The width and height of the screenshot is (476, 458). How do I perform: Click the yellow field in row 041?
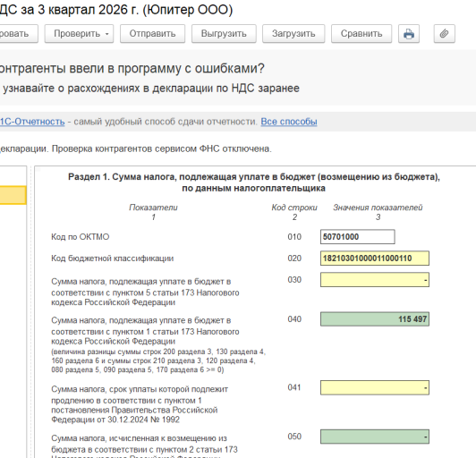pos(375,387)
